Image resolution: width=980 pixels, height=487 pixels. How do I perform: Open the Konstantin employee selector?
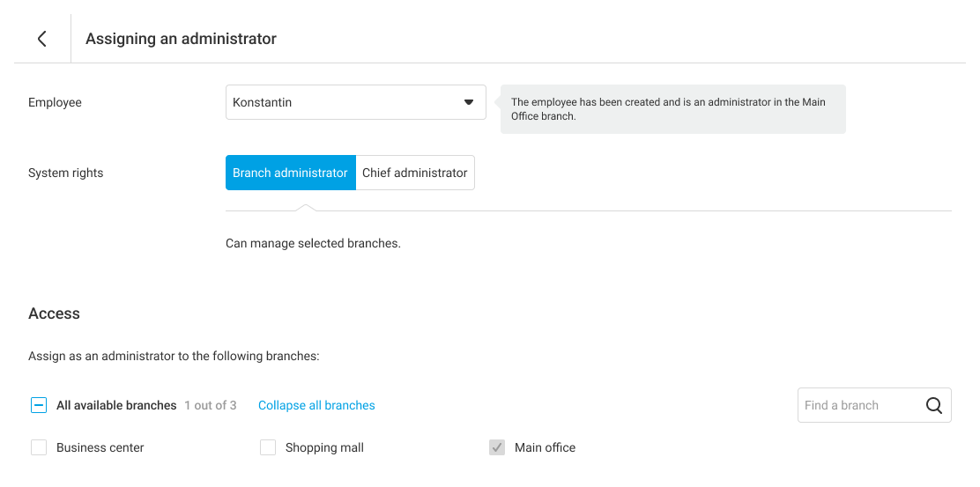(344, 102)
